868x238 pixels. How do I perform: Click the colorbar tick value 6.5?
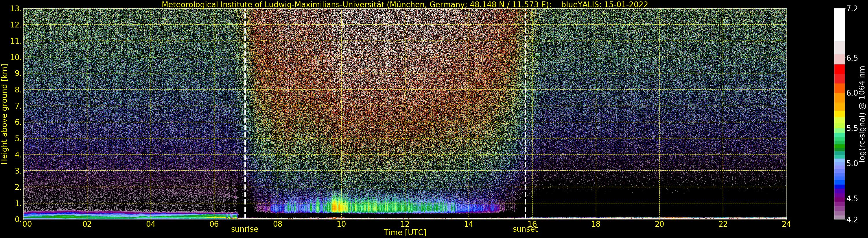point(852,58)
